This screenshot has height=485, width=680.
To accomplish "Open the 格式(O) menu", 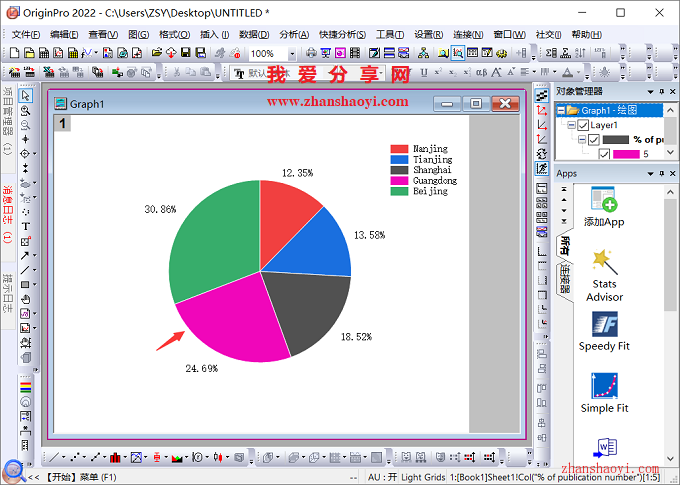I will click(174, 35).
